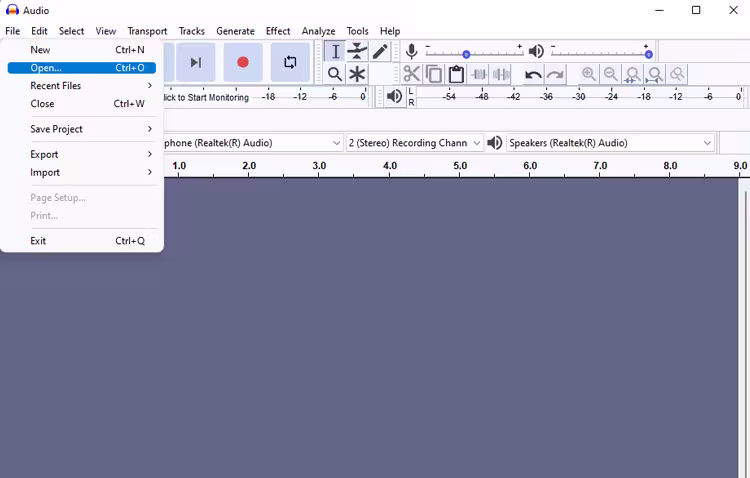Open the Select menu
The height and width of the screenshot is (478, 750).
[x=71, y=31]
